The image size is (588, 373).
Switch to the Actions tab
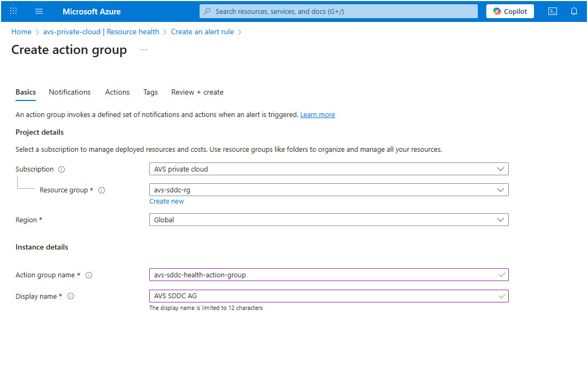click(117, 92)
